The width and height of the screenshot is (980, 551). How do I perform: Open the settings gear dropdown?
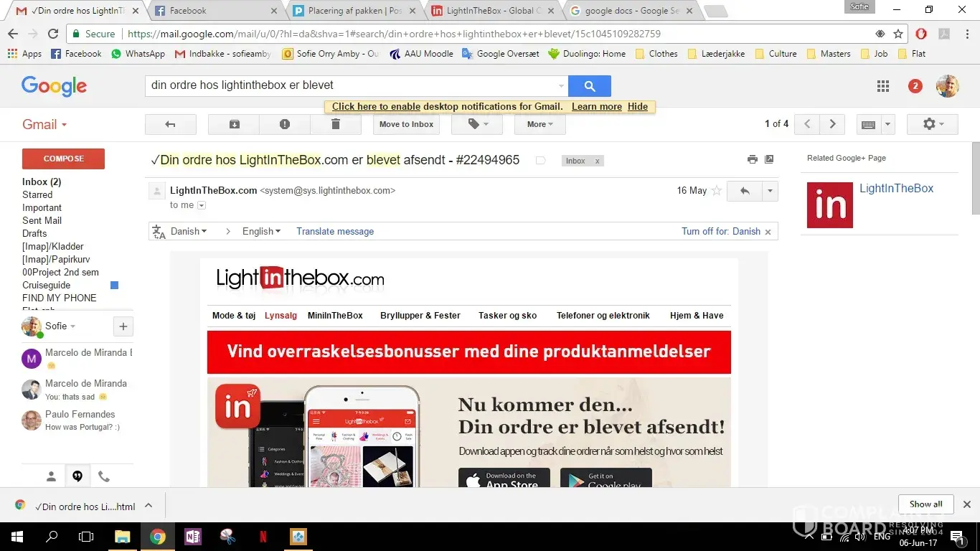pos(933,124)
